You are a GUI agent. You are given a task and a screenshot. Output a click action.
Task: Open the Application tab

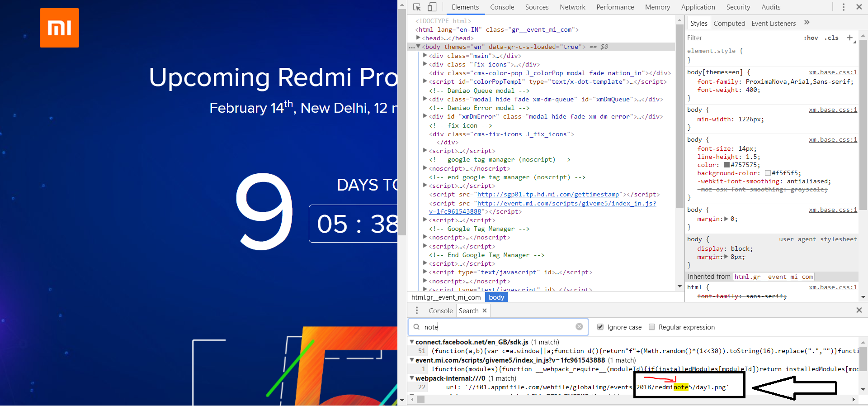pos(698,7)
